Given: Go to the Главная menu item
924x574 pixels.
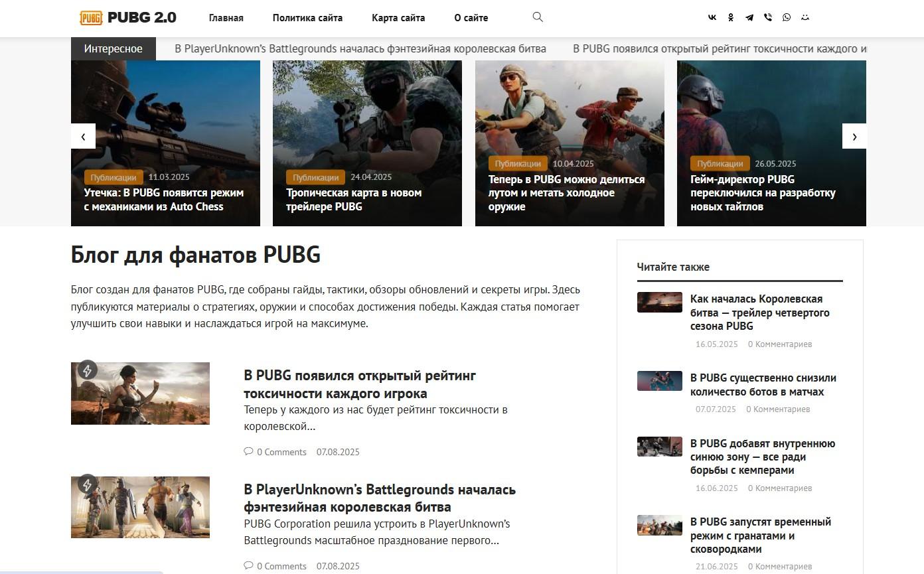Looking at the screenshot, I should point(226,18).
